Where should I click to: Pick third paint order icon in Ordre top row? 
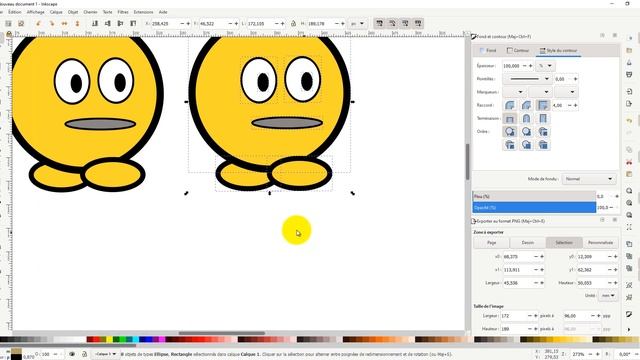(x=543, y=131)
